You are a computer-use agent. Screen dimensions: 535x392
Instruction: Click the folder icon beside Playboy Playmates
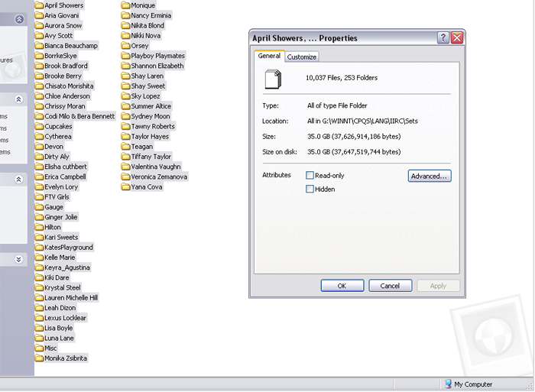click(x=126, y=56)
